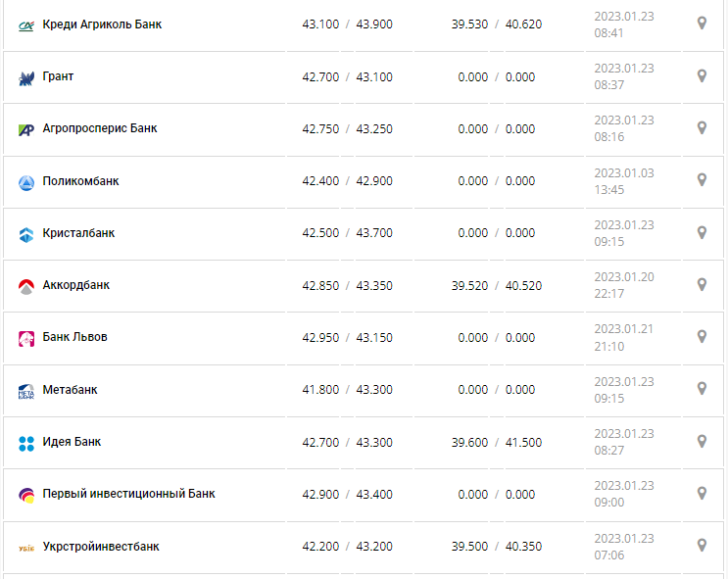Viewport: 728px width, 579px height.
Task: Open location pin for Грант bank
Action: [x=702, y=76]
